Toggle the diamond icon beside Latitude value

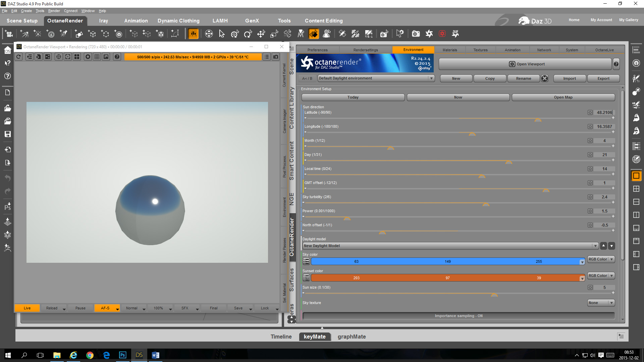pos(590,113)
